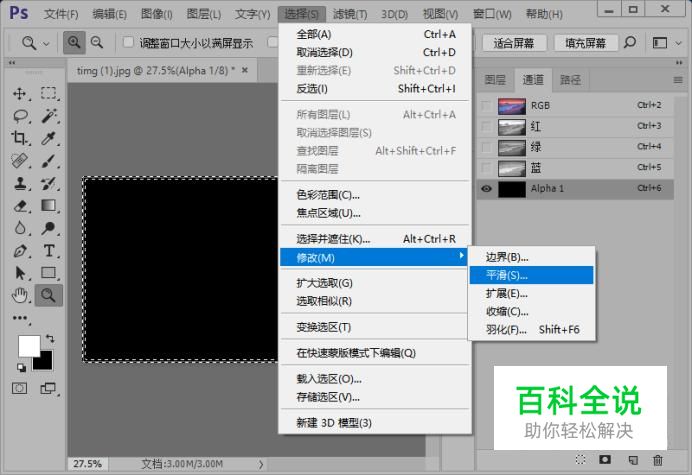Collapse the right panel dock arrows
Viewport: 692px width, 475px height.
(x=679, y=63)
